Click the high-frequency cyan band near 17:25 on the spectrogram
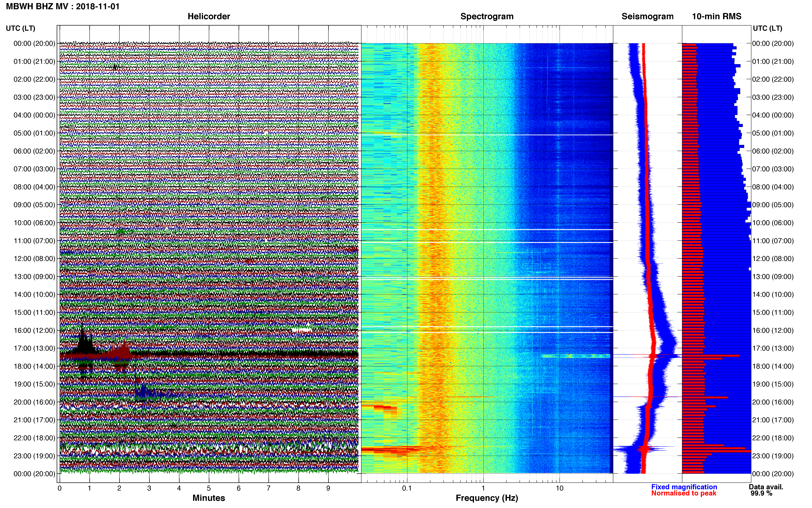This screenshot has width=812, height=508. click(575, 356)
